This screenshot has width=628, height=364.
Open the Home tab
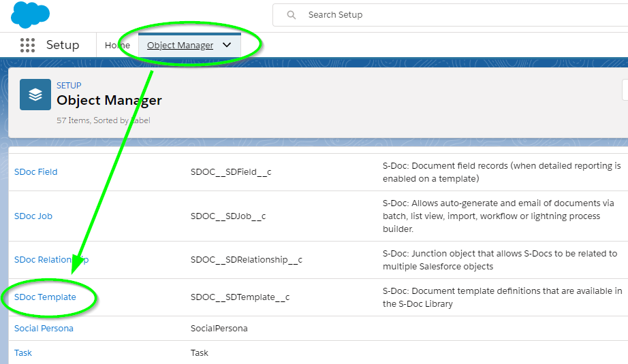point(117,45)
